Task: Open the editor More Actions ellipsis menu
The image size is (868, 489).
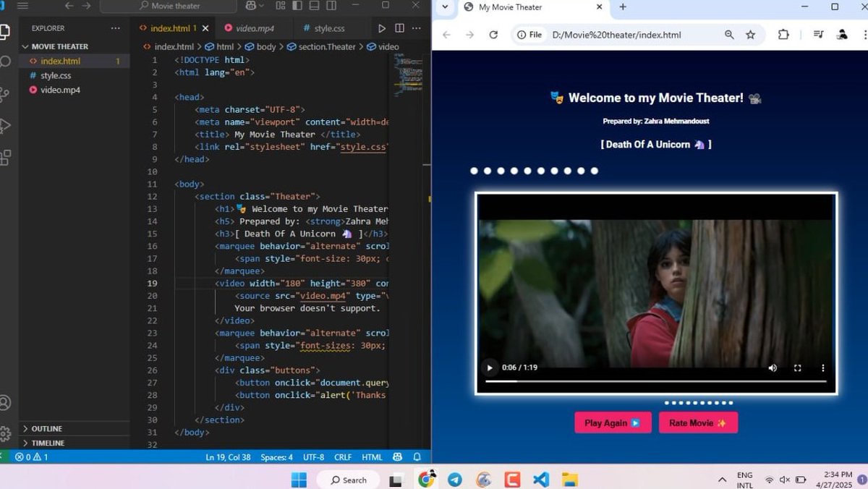Action: coord(418,28)
